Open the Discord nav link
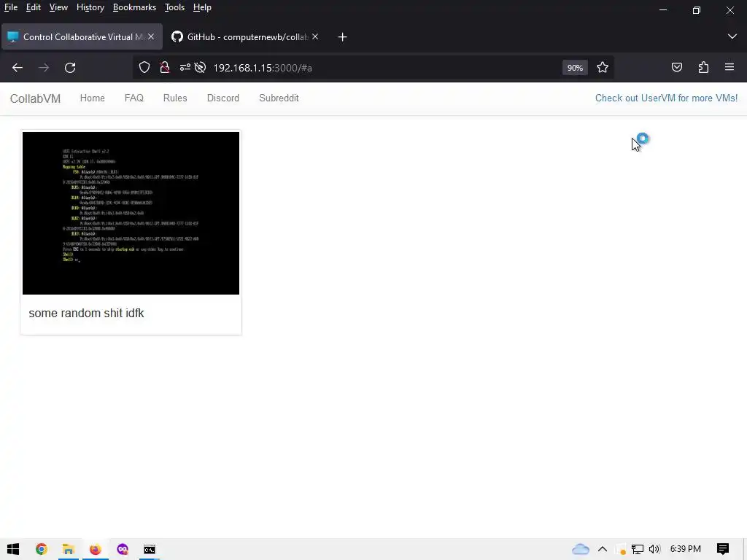747x560 pixels. [x=223, y=98]
